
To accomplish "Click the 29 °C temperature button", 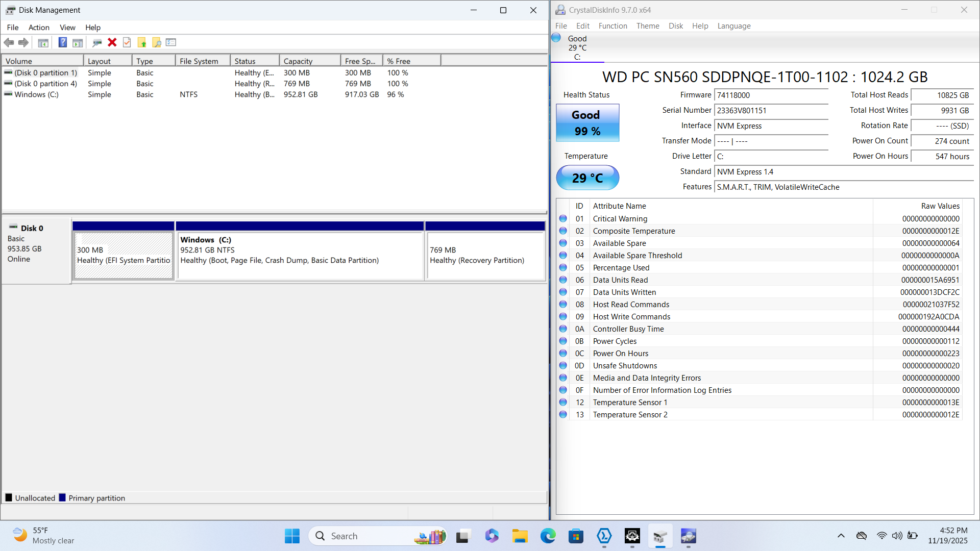I will coord(587,178).
